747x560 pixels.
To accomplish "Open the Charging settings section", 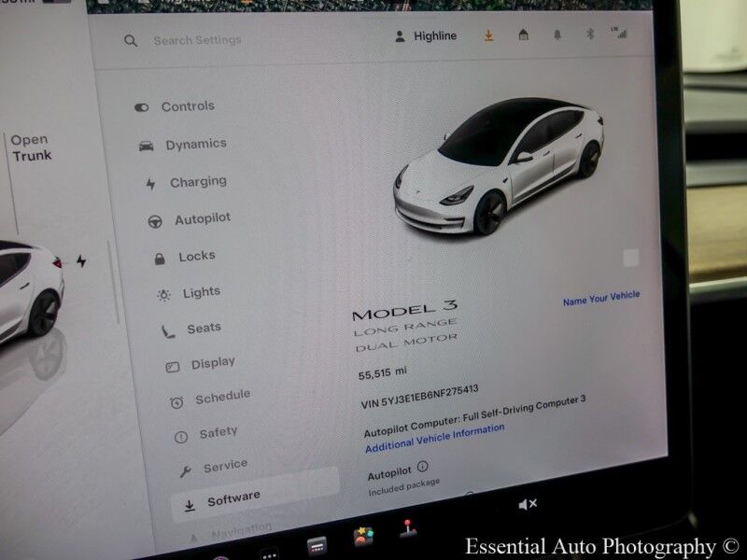I will point(186,182).
